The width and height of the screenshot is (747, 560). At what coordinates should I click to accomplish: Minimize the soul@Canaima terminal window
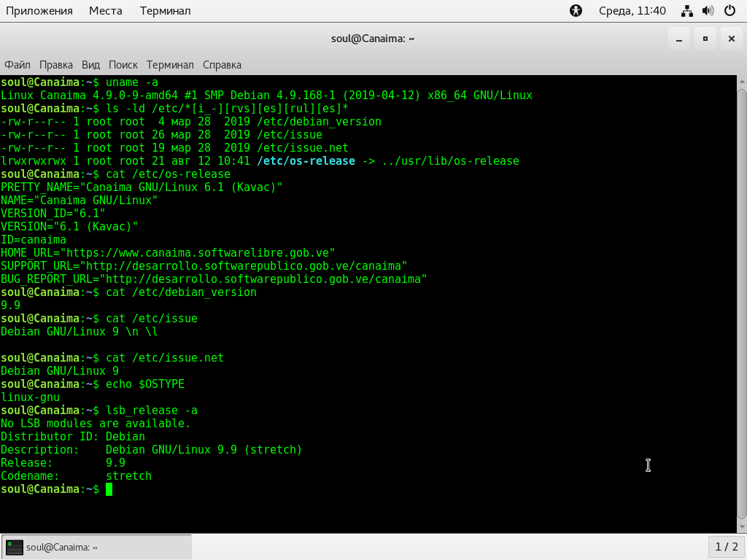click(679, 39)
